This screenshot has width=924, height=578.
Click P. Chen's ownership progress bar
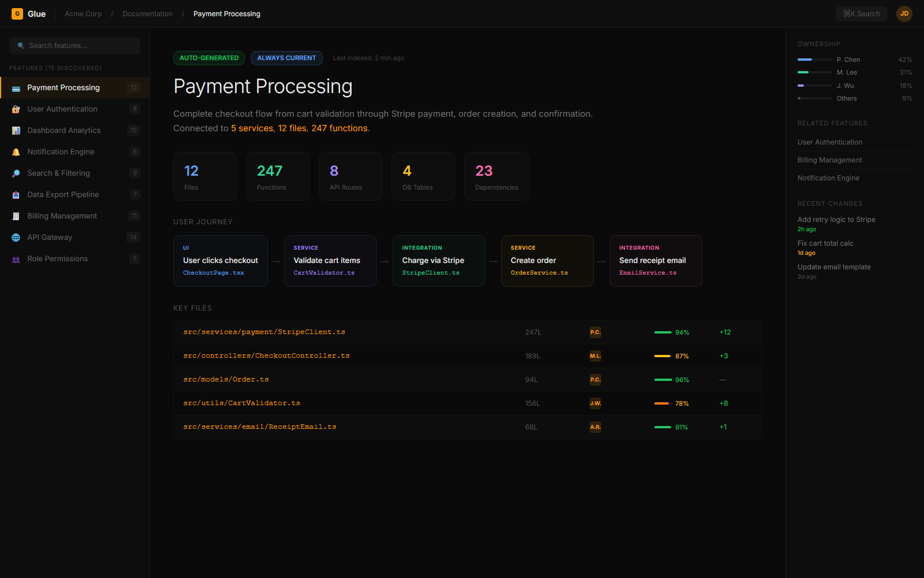814,59
